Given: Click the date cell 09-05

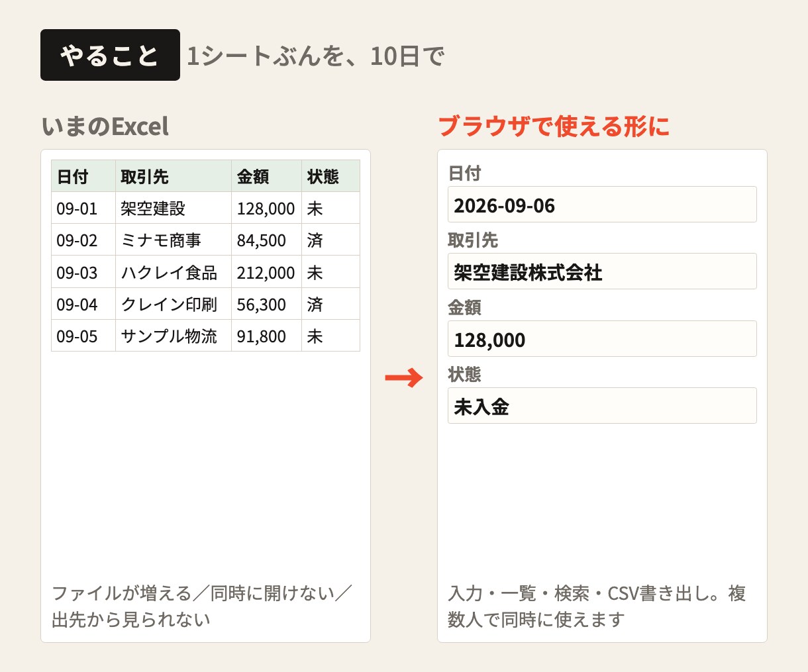Looking at the screenshot, I should pyautogui.click(x=83, y=336).
